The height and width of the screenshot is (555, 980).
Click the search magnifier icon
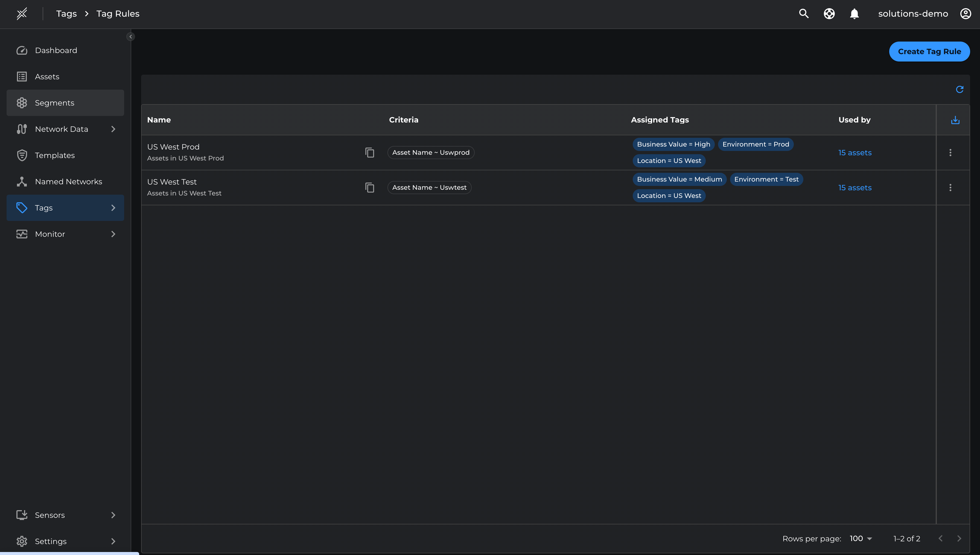(804, 14)
